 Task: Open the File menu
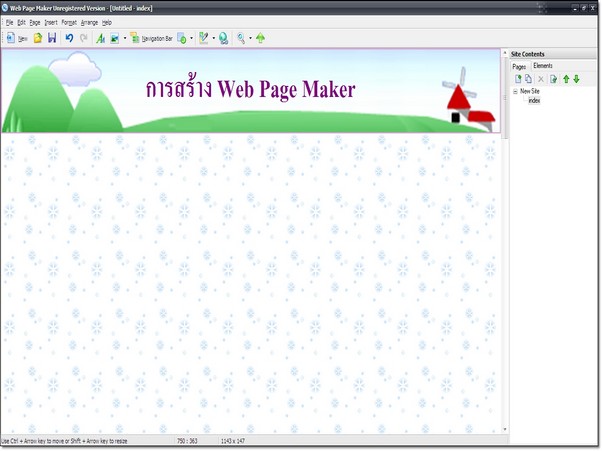[10, 23]
